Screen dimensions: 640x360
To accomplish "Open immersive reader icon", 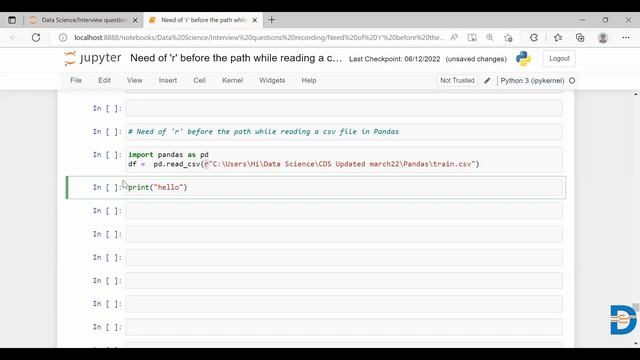I will click(x=472, y=38).
